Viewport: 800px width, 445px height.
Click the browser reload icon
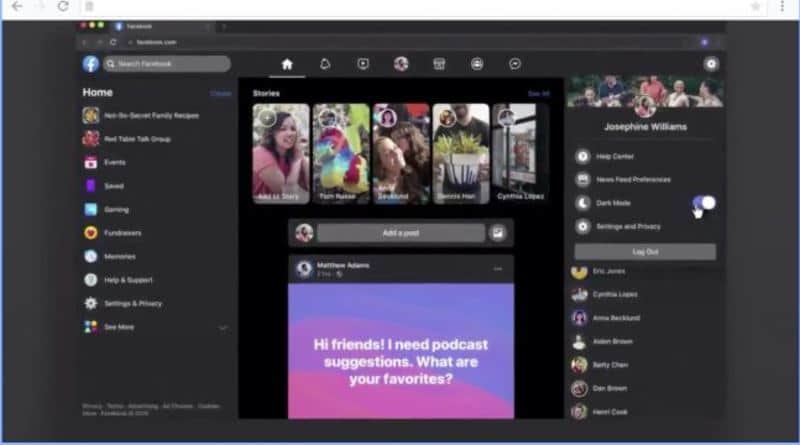pyautogui.click(x=63, y=6)
